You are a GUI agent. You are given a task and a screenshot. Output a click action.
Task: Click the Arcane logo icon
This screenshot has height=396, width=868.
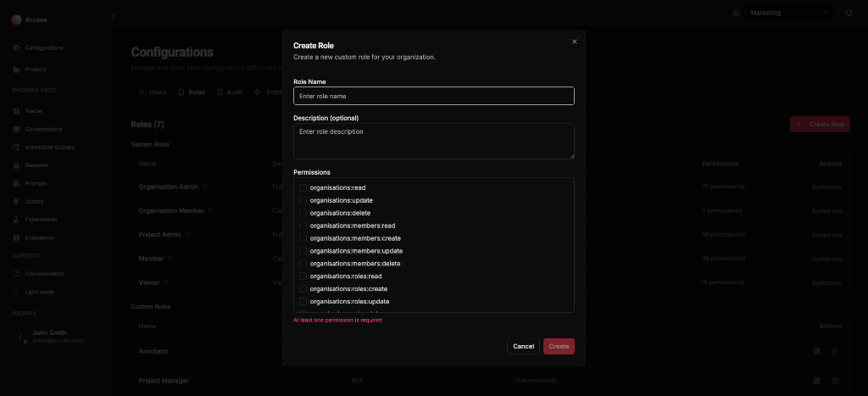point(16,20)
